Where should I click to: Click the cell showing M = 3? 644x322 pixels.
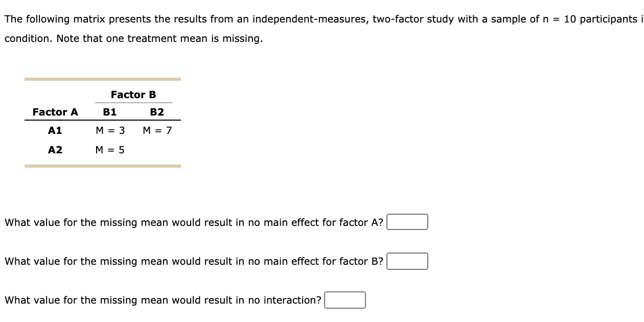click(109, 130)
